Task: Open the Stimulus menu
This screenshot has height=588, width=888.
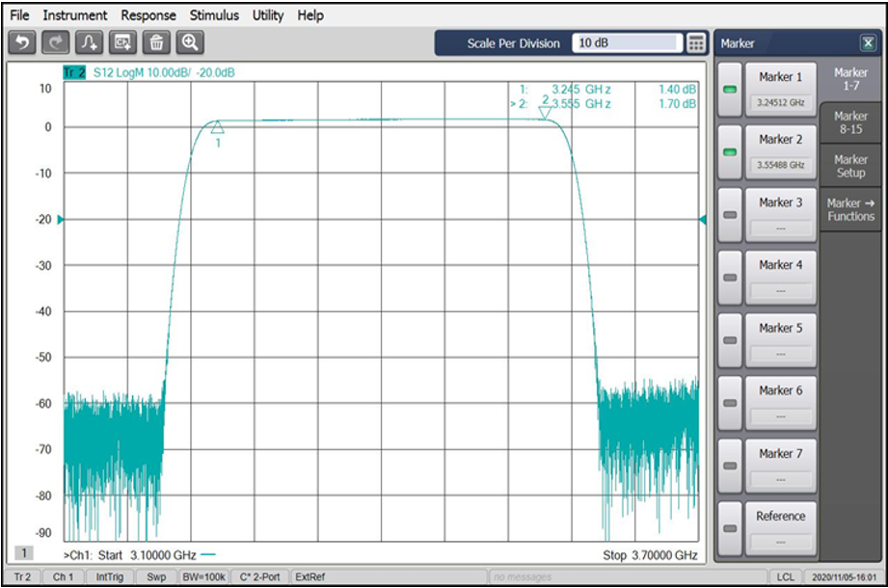Action: click(214, 15)
